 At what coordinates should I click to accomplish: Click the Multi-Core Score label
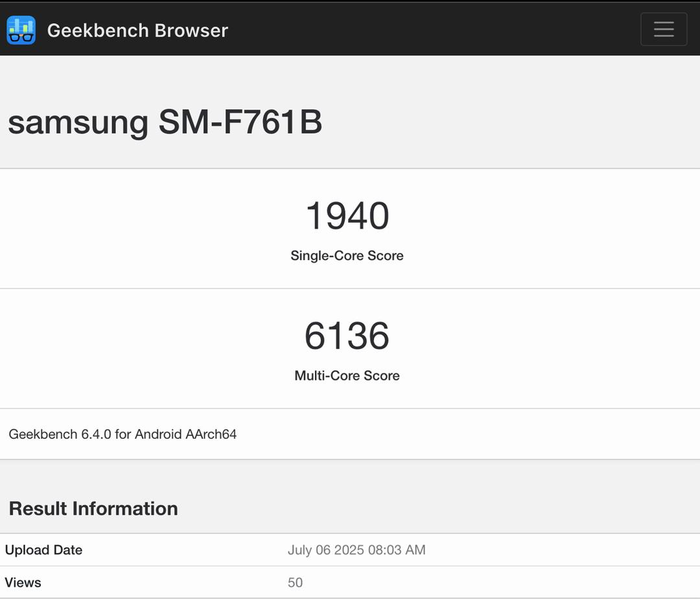347,375
